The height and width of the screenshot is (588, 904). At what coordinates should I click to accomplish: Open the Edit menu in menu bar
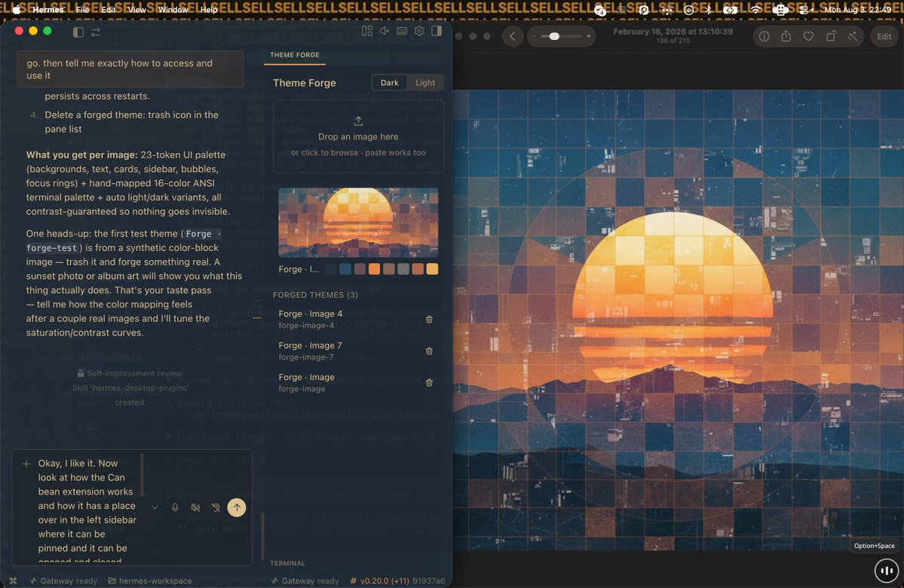(109, 10)
